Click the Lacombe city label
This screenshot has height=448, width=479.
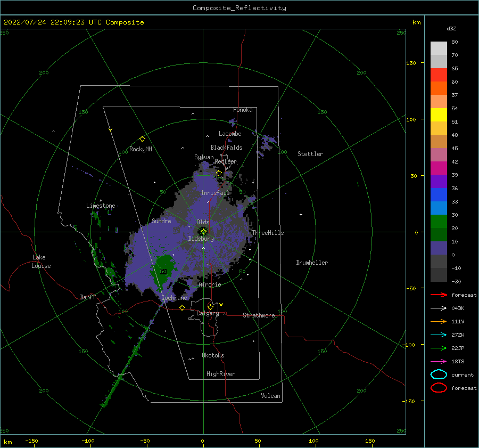230,134
